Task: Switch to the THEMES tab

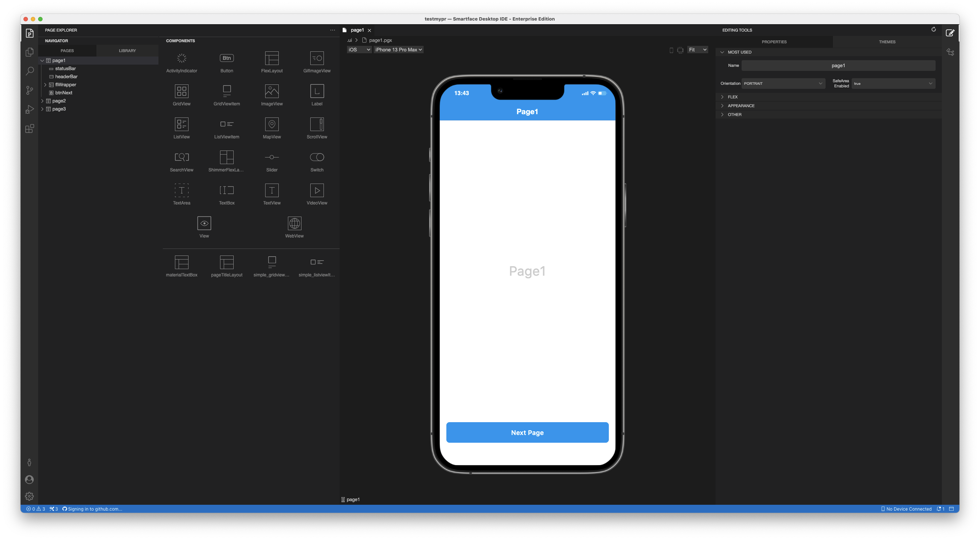Action: click(x=887, y=42)
